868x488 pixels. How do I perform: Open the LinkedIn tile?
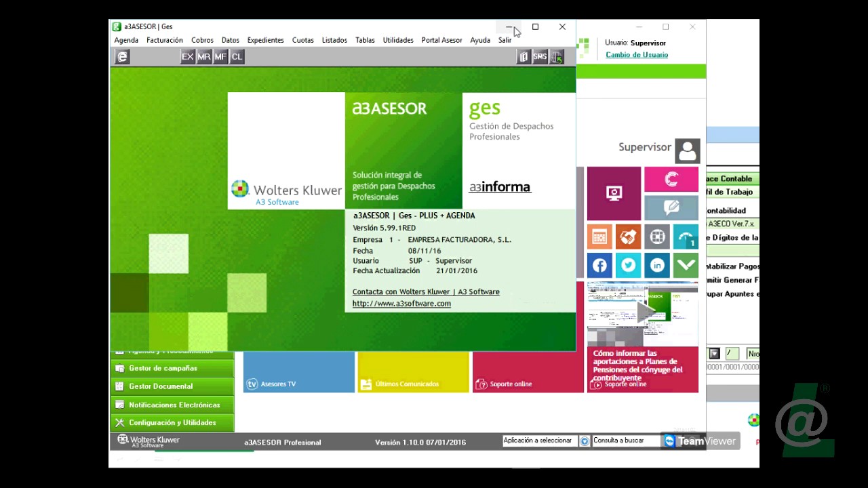tap(657, 266)
